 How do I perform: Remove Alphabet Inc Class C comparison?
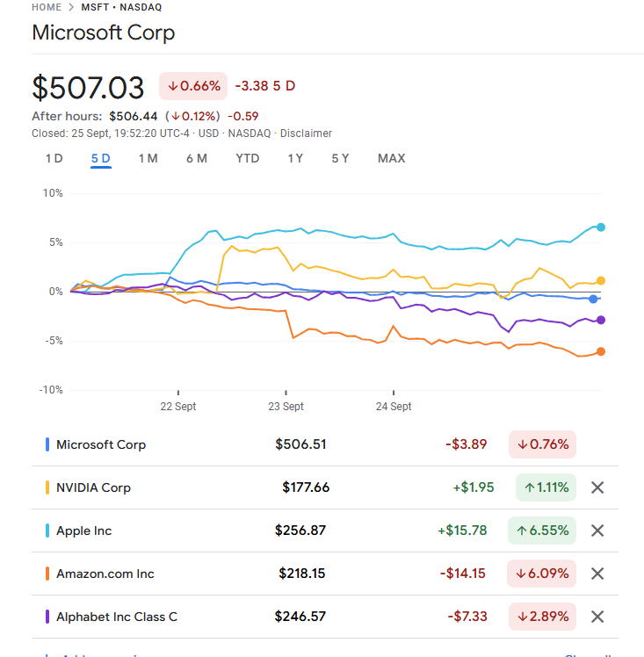click(x=597, y=617)
